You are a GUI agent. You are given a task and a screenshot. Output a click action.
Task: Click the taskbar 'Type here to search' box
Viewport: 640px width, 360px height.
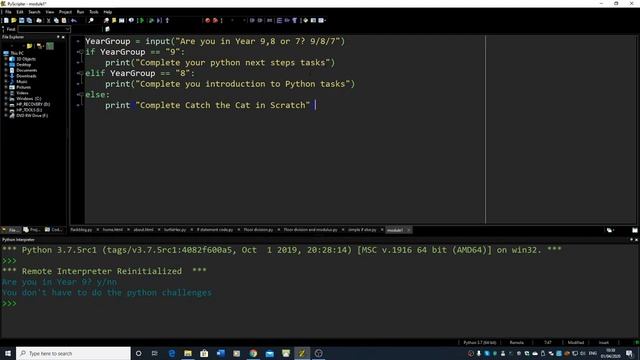[x=73, y=353]
